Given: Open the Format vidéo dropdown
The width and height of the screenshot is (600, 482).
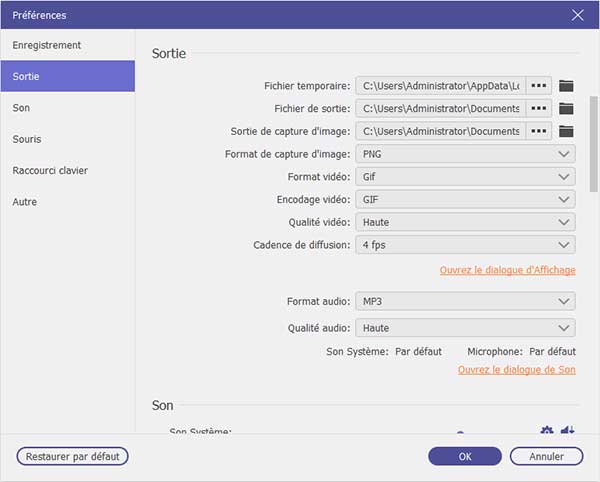Looking at the screenshot, I should (465, 177).
